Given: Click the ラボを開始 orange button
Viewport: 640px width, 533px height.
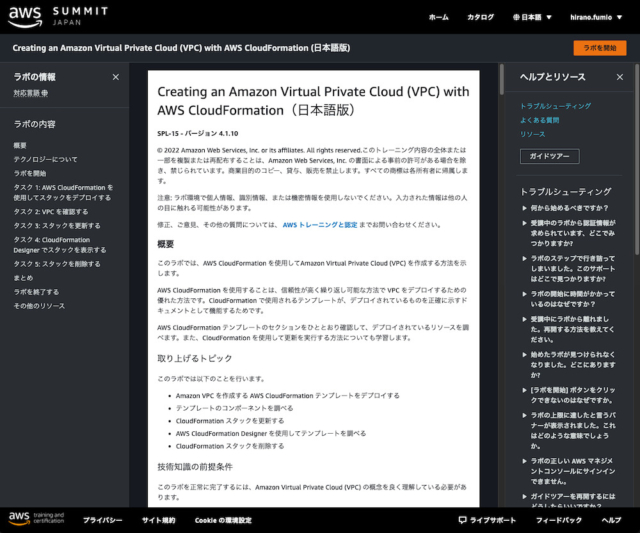Looking at the screenshot, I should pyautogui.click(x=600, y=48).
